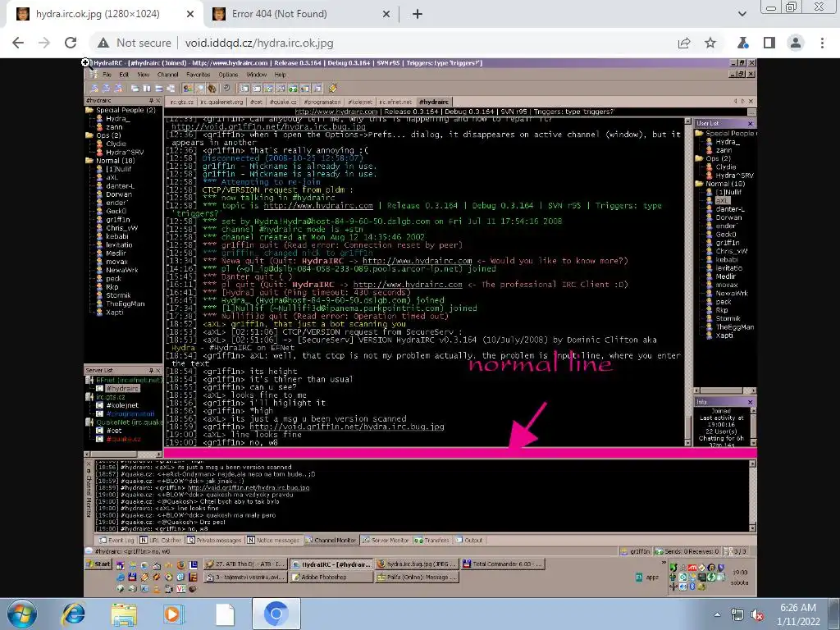
Task: Open the Chrome profile avatar
Action: click(x=796, y=43)
